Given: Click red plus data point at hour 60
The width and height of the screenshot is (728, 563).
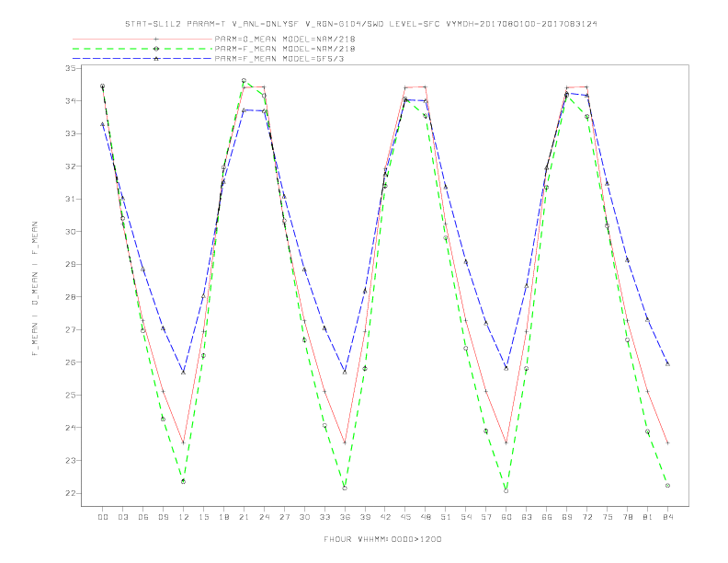Looking at the screenshot, I should coord(506,443).
